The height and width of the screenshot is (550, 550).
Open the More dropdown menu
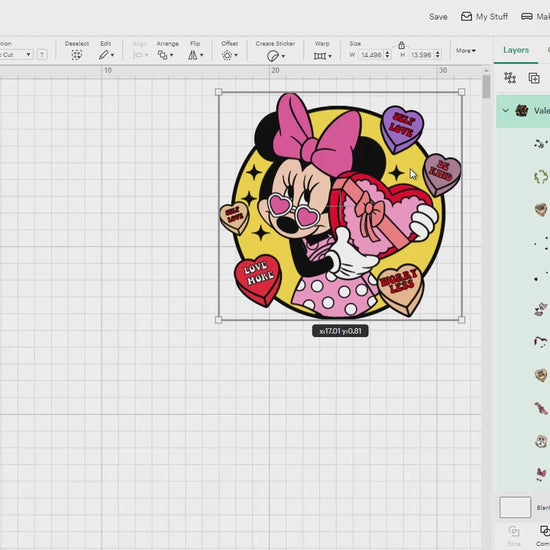(466, 51)
